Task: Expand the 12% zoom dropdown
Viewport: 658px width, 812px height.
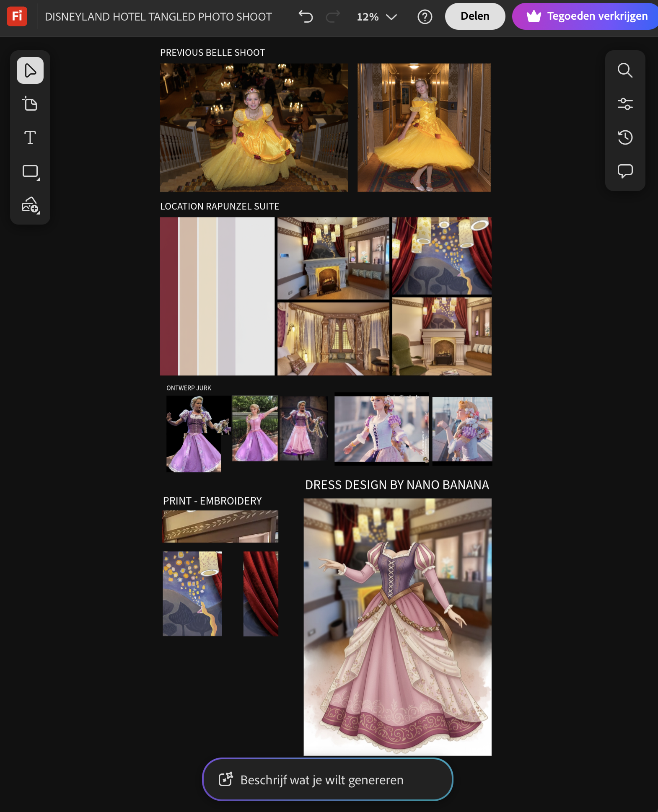Action: pos(376,17)
